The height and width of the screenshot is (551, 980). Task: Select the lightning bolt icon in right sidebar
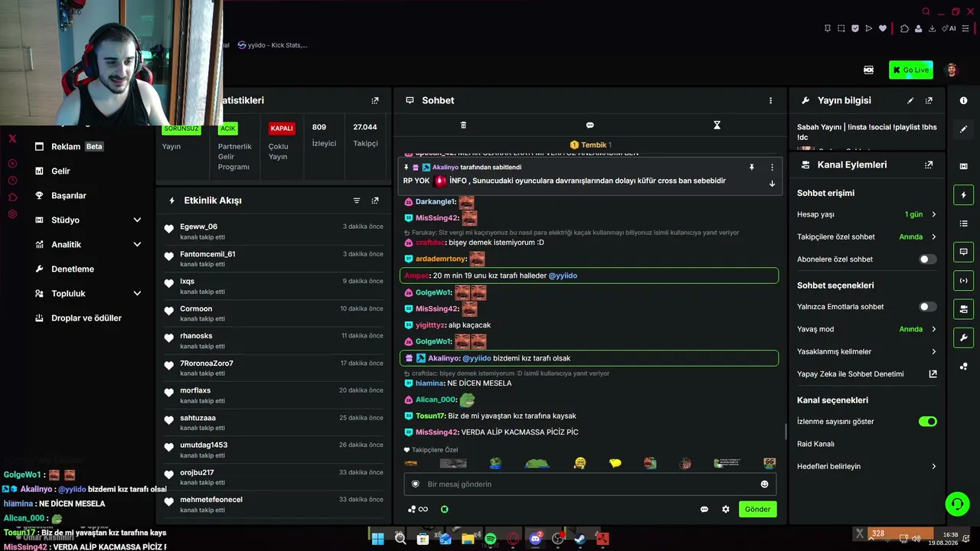point(963,195)
